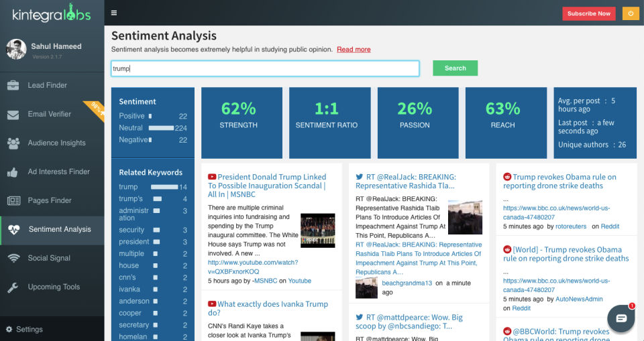Click Reddit icon on @BBCWorld post
The width and height of the screenshot is (644, 341).
(x=507, y=331)
